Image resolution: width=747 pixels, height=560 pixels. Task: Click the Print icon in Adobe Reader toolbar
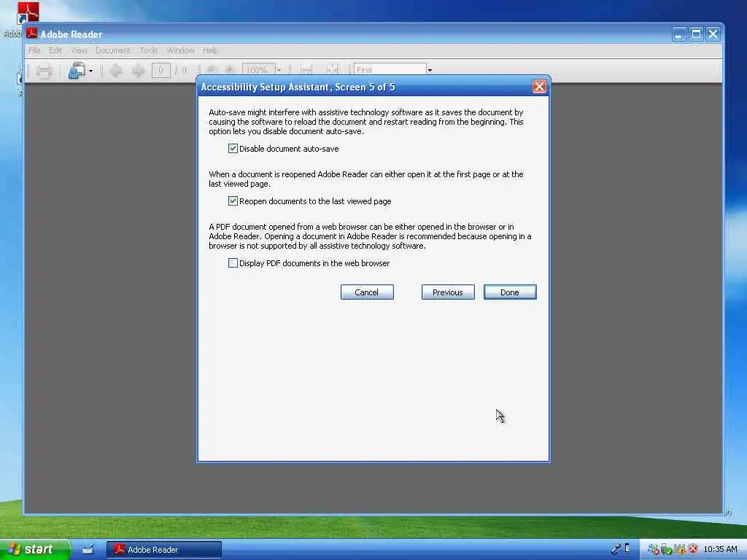pos(44,71)
